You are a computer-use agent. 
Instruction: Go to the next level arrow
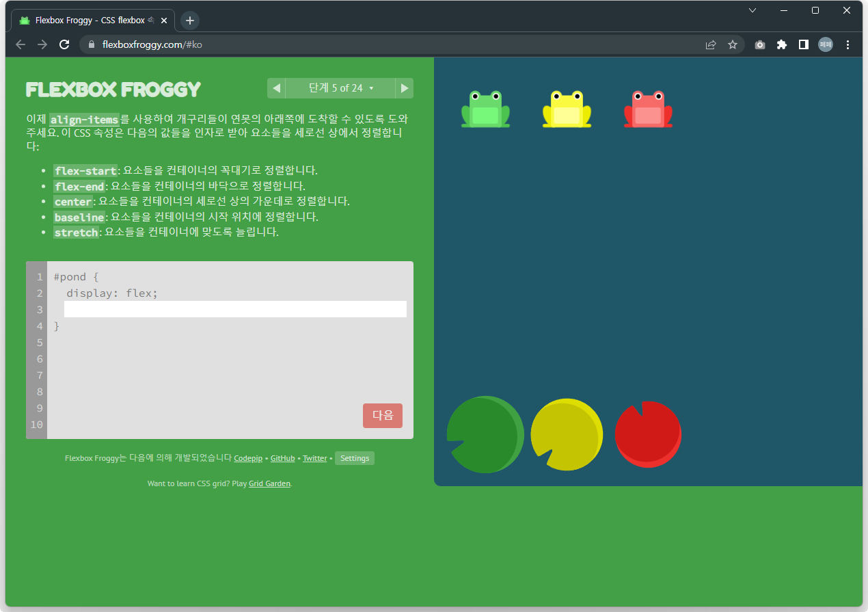[405, 88]
